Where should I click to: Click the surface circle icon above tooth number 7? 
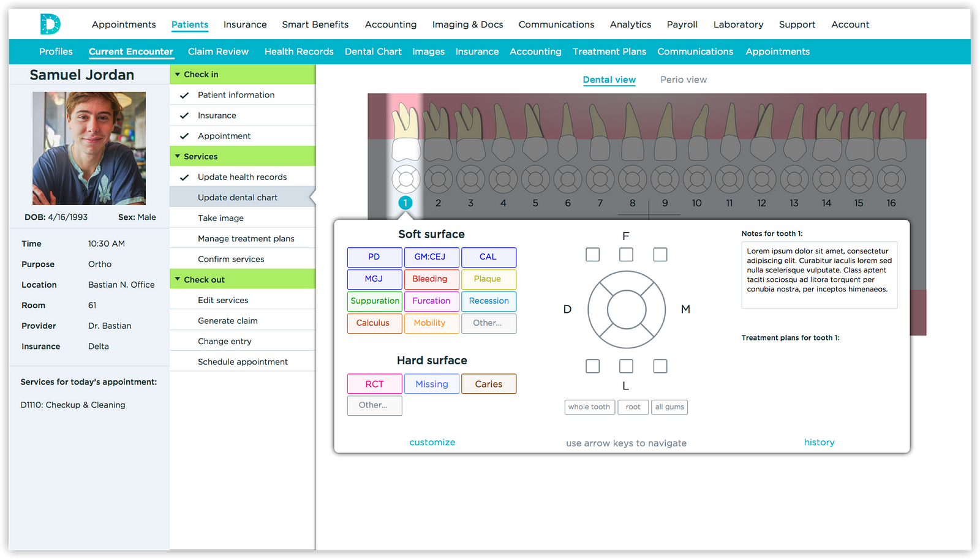point(600,179)
